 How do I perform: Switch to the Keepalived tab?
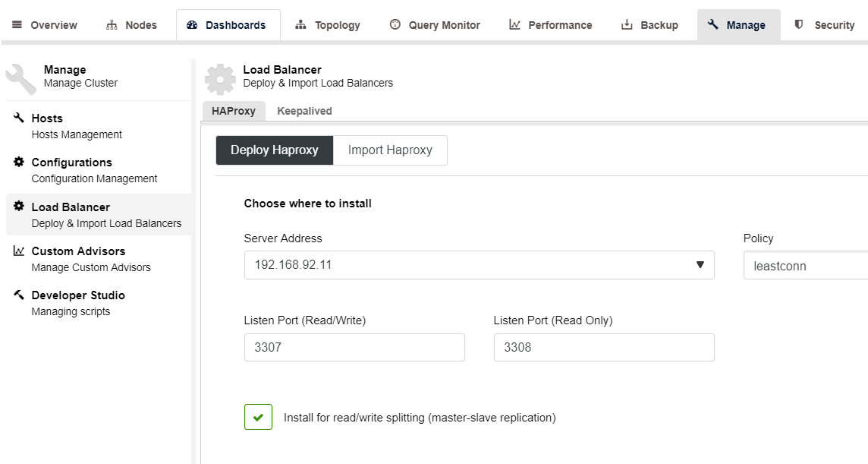[304, 111]
